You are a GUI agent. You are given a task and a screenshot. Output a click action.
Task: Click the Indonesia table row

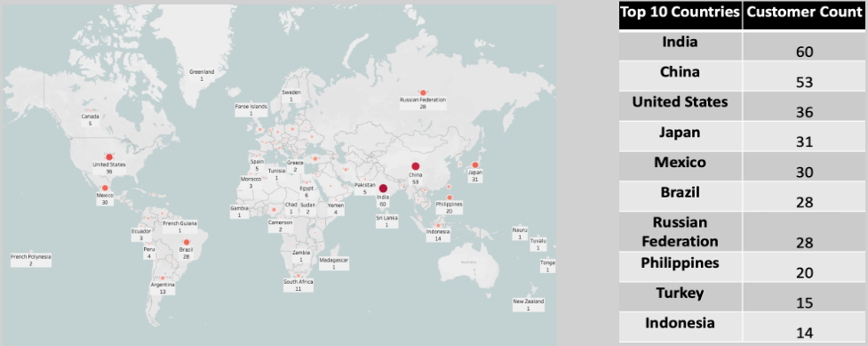743,326
